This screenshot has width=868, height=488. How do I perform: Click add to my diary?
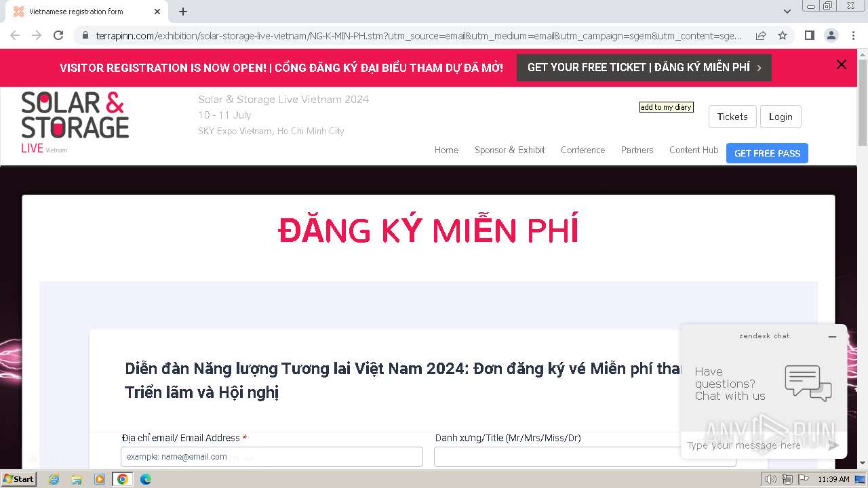click(667, 107)
